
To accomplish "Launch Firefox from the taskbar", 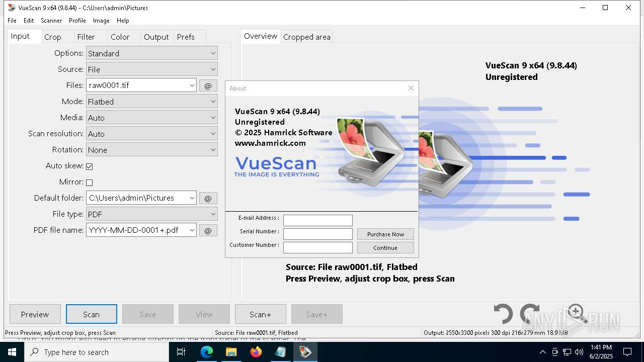I will [256, 352].
